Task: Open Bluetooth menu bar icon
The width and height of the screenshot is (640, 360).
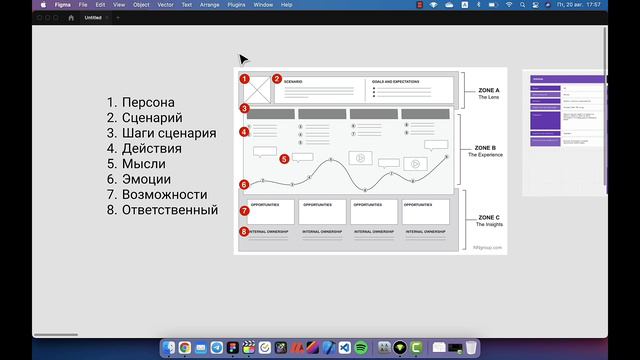Action: (x=478, y=5)
